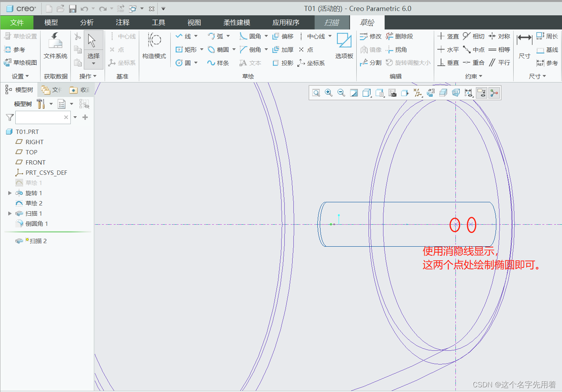Open the Rectangle tool dropdown arrow

tap(202, 49)
